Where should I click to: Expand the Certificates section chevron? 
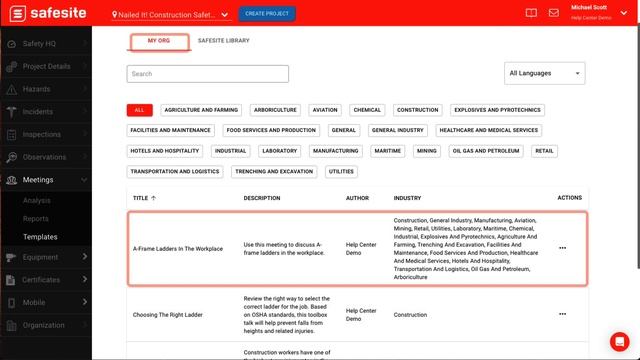pyautogui.click(x=85, y=279)
